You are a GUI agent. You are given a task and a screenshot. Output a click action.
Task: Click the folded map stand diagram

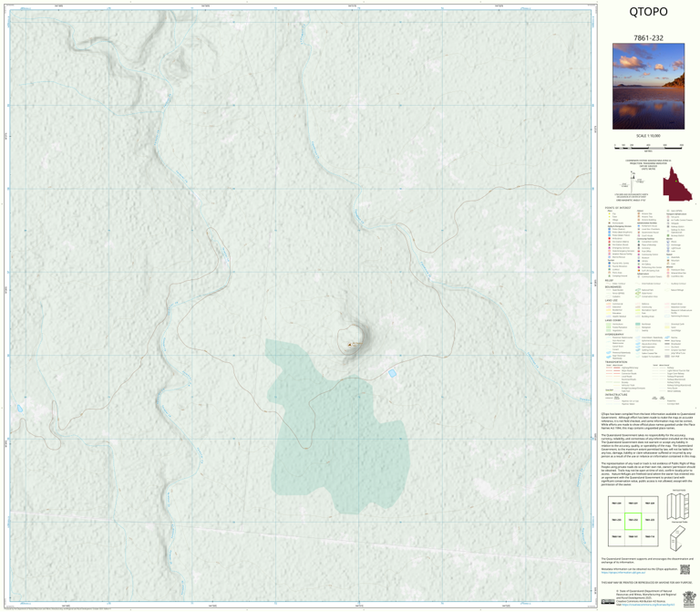[678, 537]
